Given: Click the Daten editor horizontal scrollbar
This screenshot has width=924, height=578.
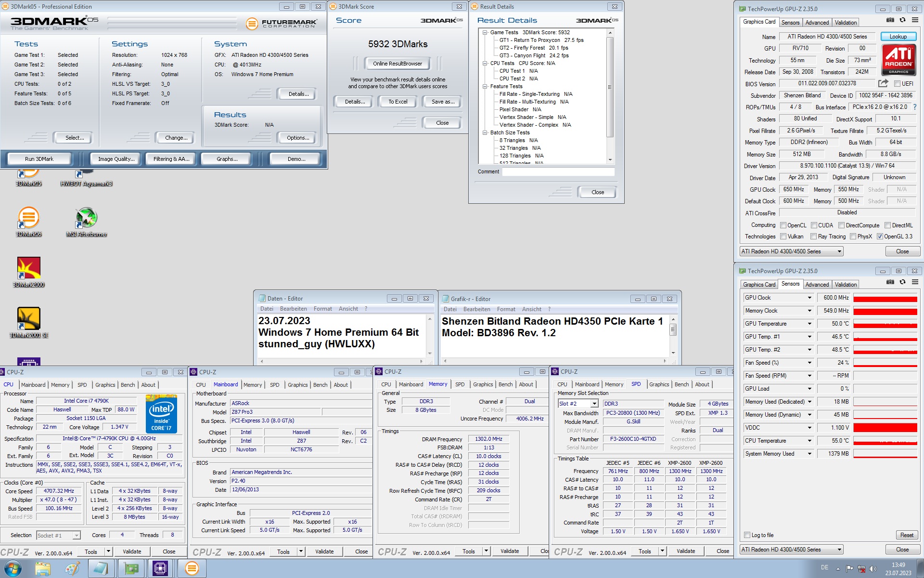Looking at the screenshot, I should [x=341, y=361].
